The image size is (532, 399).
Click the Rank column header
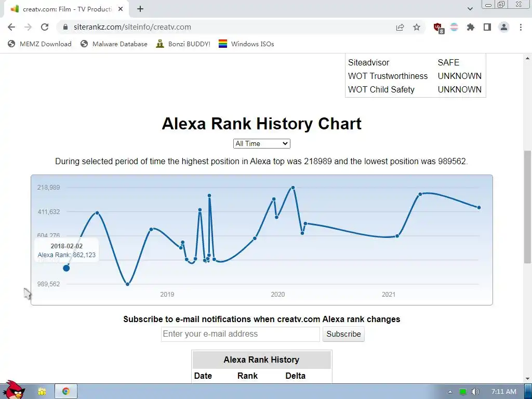pyautogui.click(x=247, y=376)
